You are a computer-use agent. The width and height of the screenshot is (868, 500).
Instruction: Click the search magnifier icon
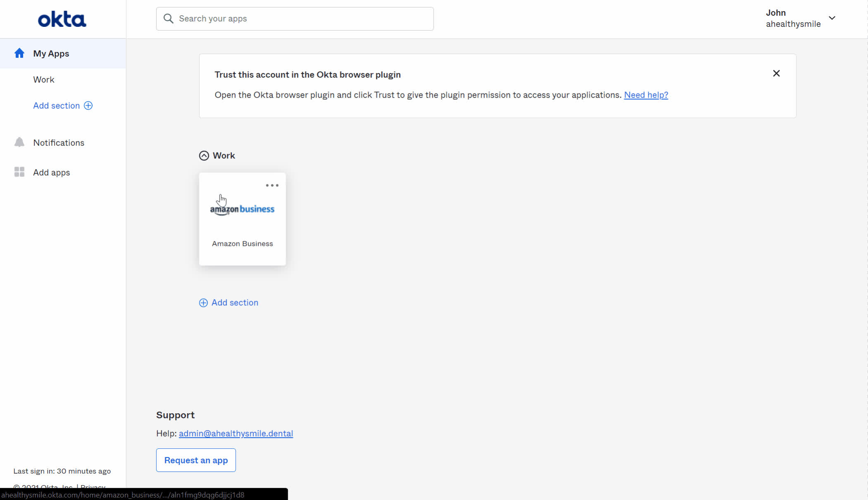168,19
